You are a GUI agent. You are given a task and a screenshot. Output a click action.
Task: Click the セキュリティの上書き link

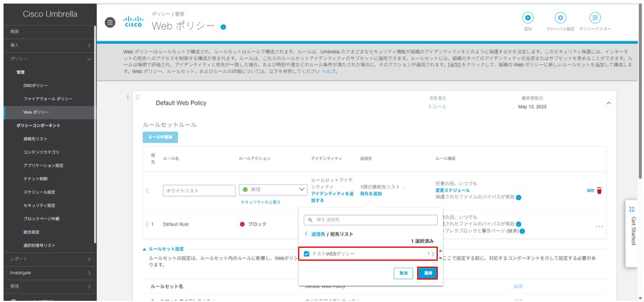coord(261,202)
